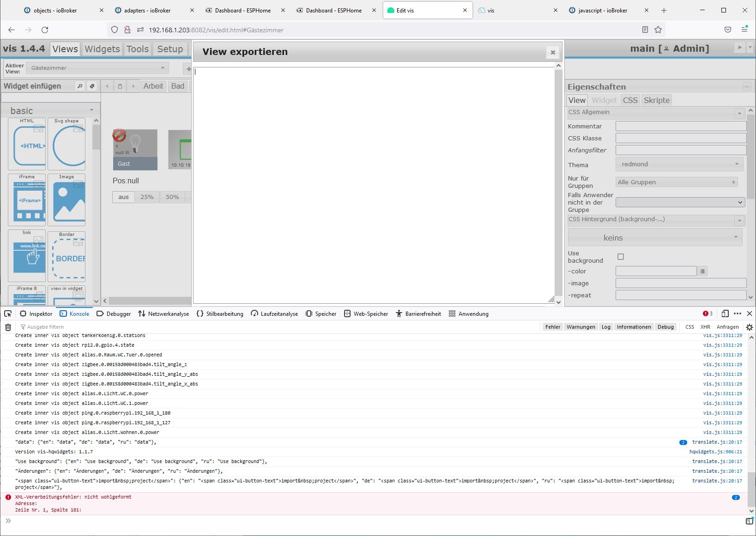Open the clipboard icon in the view toolbar

pyautogui.click(x=120, y=86)
